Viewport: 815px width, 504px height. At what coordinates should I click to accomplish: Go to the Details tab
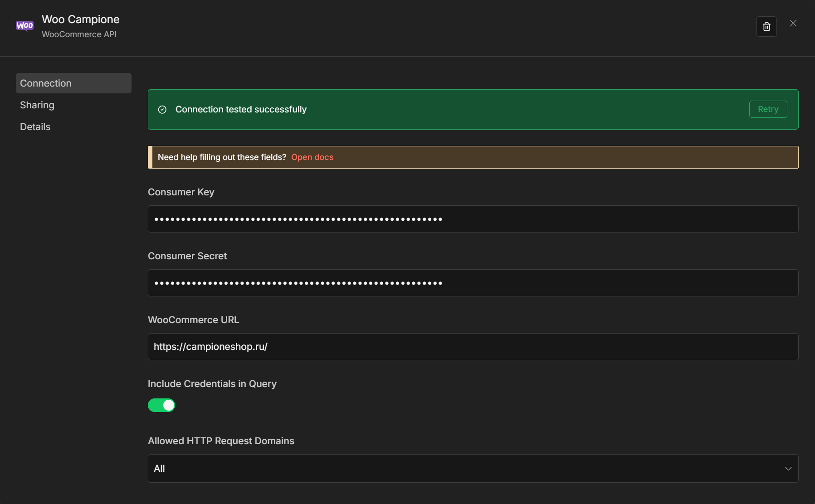(x=35, y=127)
